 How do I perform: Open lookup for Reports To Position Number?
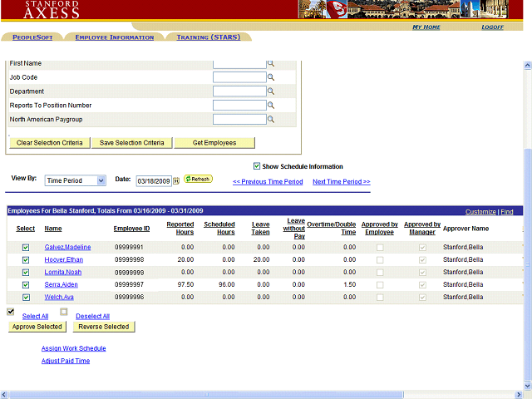point(270,106)
